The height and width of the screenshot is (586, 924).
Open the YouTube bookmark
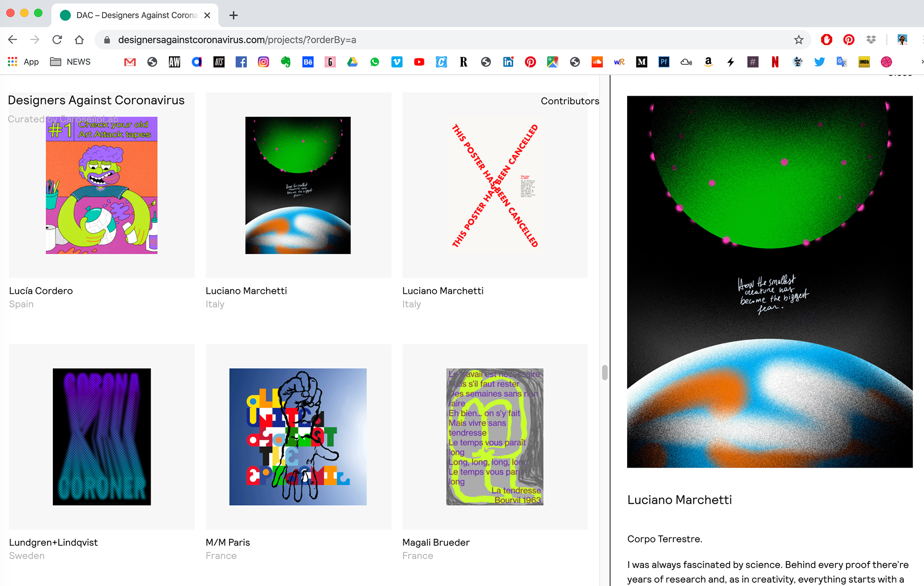point(419,62)
